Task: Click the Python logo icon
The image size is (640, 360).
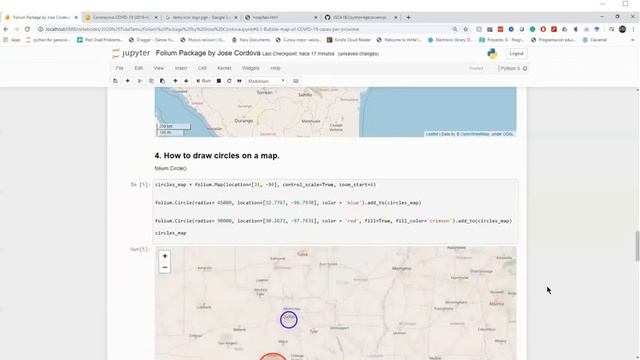Action: point(492,53)
